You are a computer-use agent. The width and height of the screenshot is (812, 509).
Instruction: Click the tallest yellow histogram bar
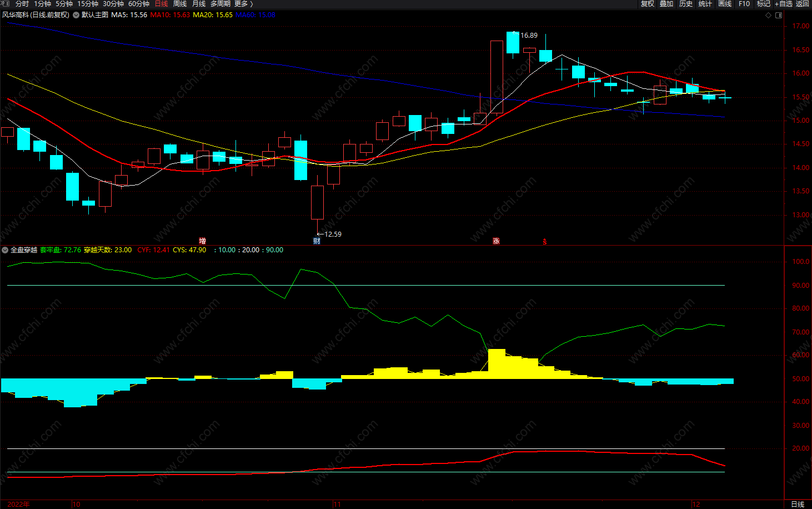coord(497,364)
